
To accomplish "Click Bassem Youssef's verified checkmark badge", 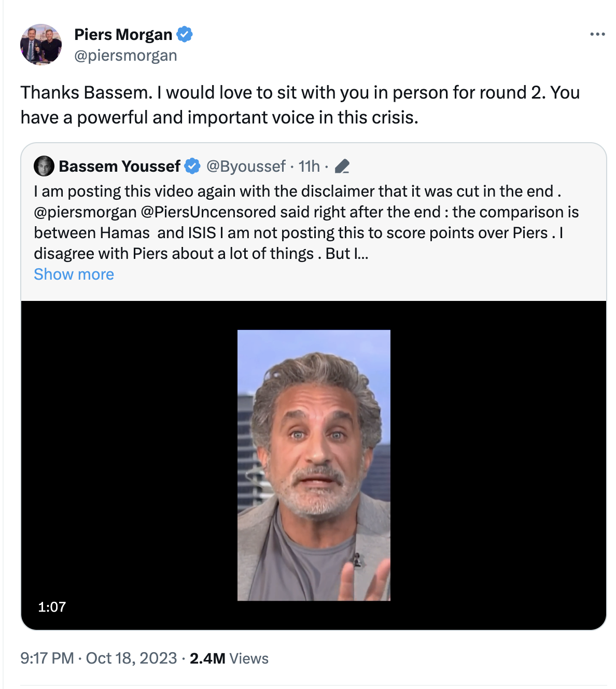I will click(192, 166).
